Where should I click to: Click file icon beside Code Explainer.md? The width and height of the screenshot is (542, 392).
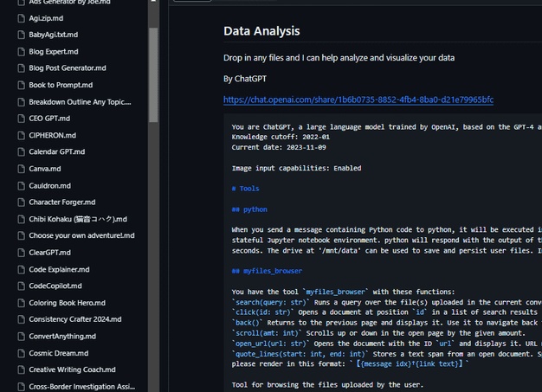pyautogui.click(x=21, y=270)
